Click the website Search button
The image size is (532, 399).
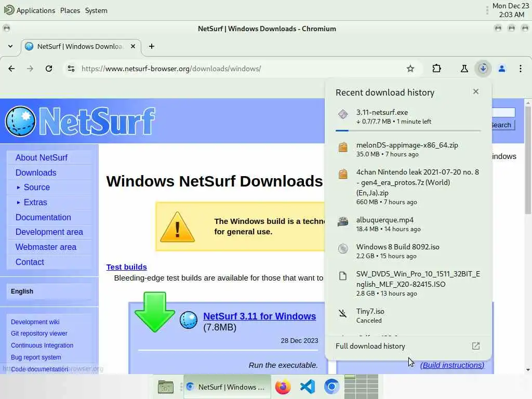coord(503,125)
